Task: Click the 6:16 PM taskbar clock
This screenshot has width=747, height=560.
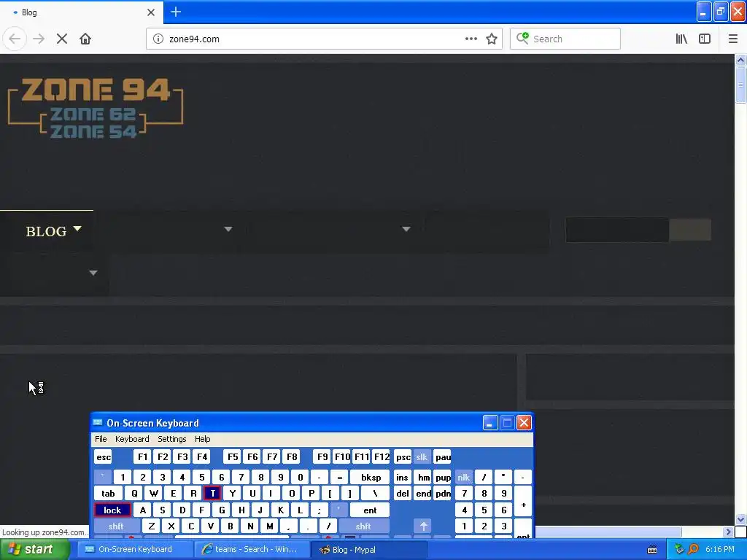Action: (720, 549)
